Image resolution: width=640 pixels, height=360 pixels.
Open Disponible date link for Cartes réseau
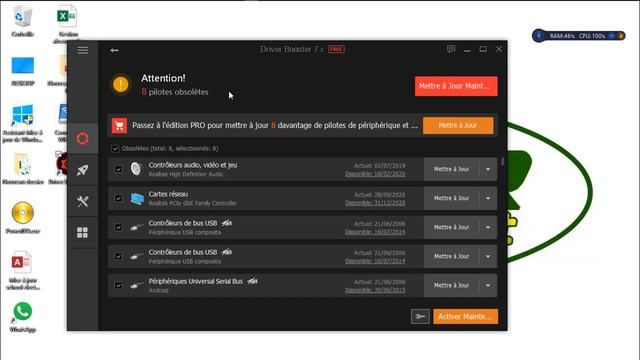(375, 203)
